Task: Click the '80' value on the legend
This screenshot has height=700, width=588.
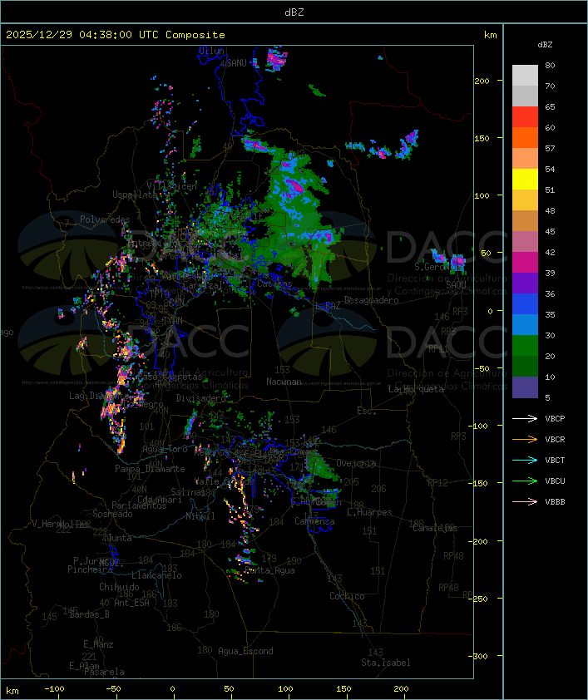Action: click(x=550, y=65)
